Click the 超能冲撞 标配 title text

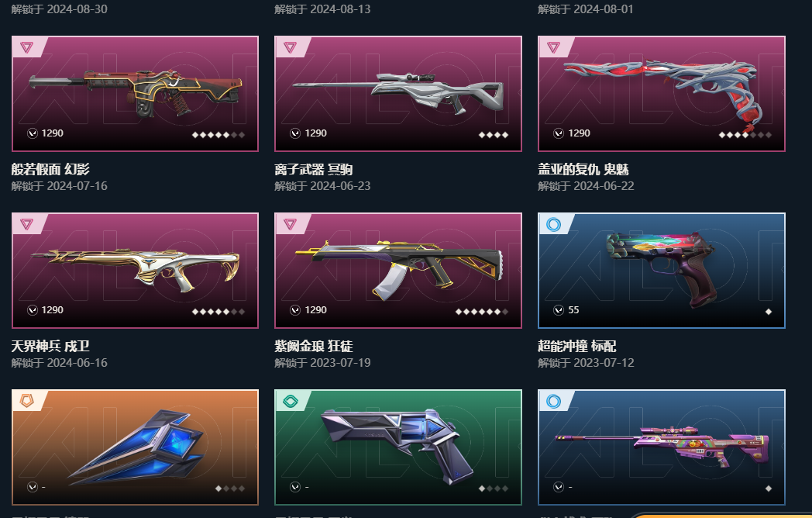[577, 346]
